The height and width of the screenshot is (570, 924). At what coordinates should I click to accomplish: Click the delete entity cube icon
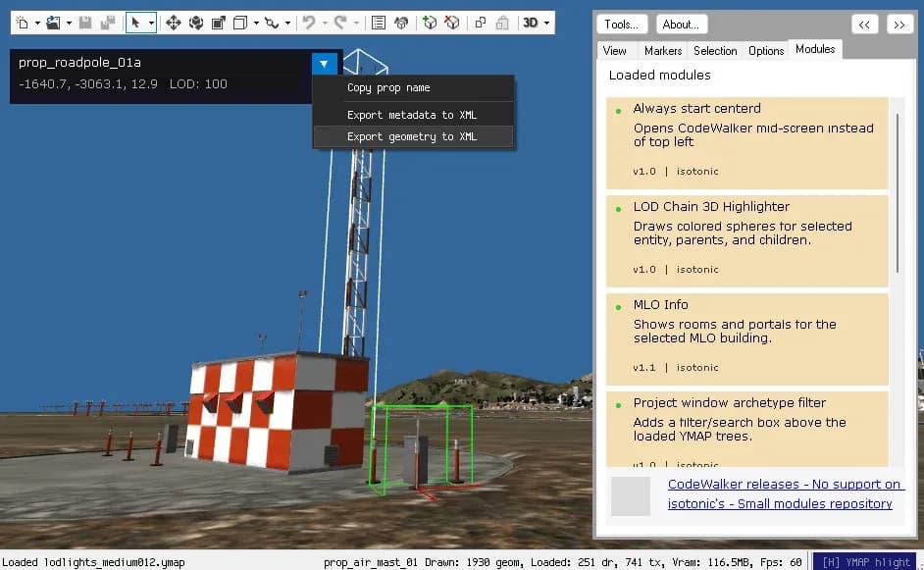452,23
